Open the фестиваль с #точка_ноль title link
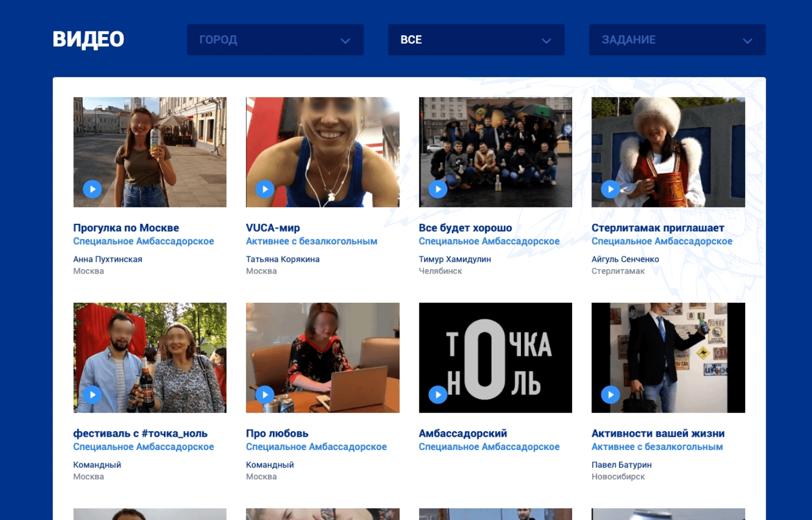The width and height of the screenshot is (812, 520). (141, 433)
